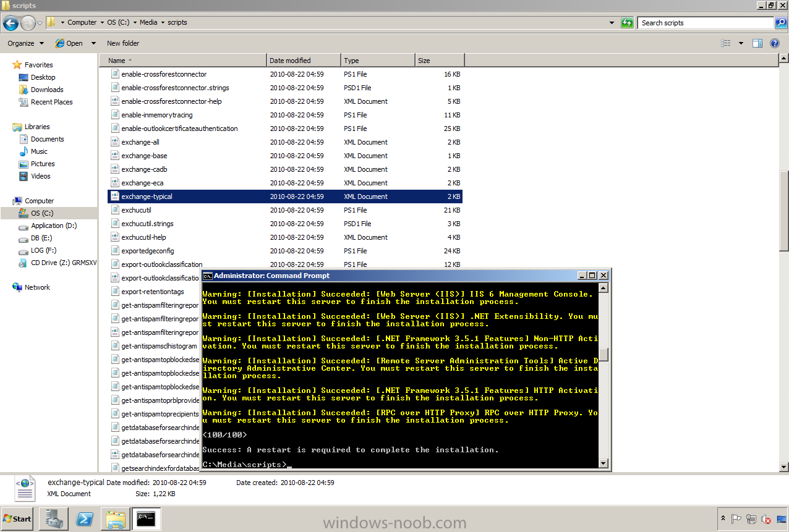Viewport: 789px width, 532px height.
Task: Sort by Type column header
Action: point(378,61)
